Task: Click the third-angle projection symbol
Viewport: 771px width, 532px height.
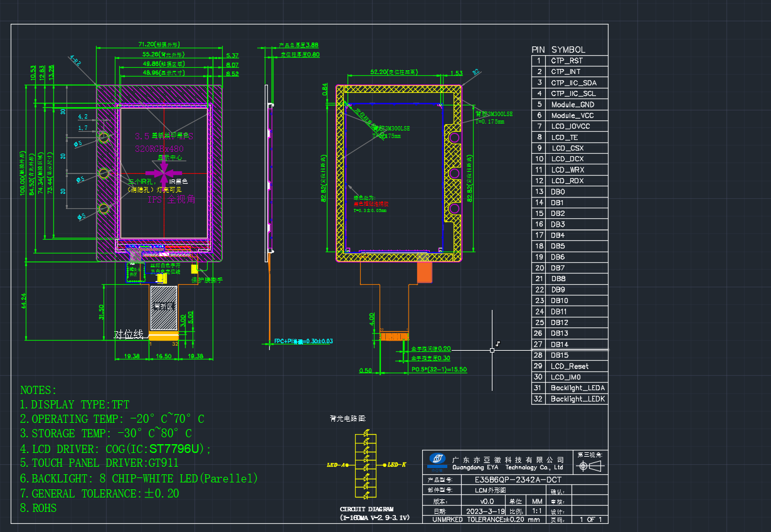Action: point(590,466)
